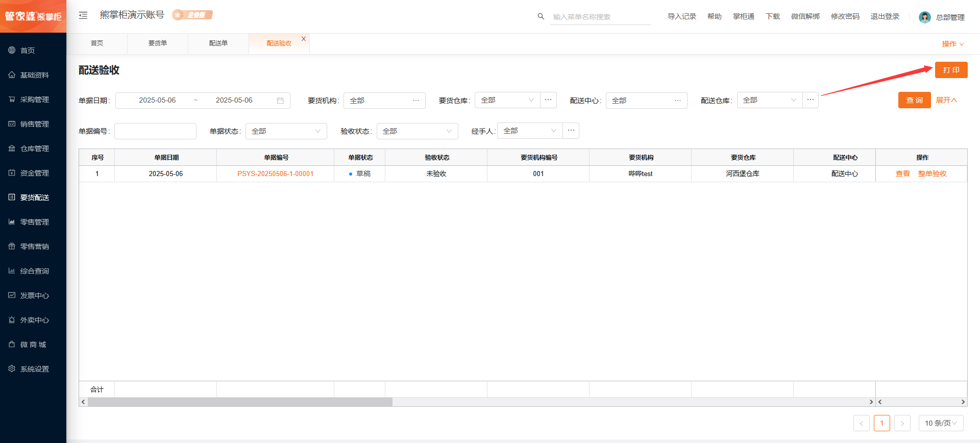Open 配送仓库 ellipsis picker button
This screenshot has height=443, width=980.
coord(811,100)
